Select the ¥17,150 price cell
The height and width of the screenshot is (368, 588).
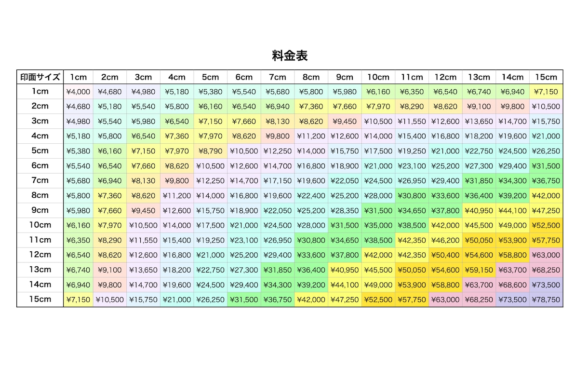pyautogui.click(x=278, y=181)
